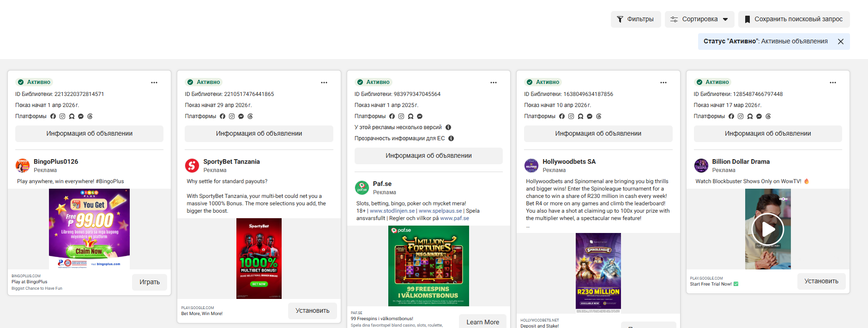The width and height of the screenshot is (868, 328).
Task: Click Threads platform icon on BingoPlus0126 ad
Action: (90, 116)
